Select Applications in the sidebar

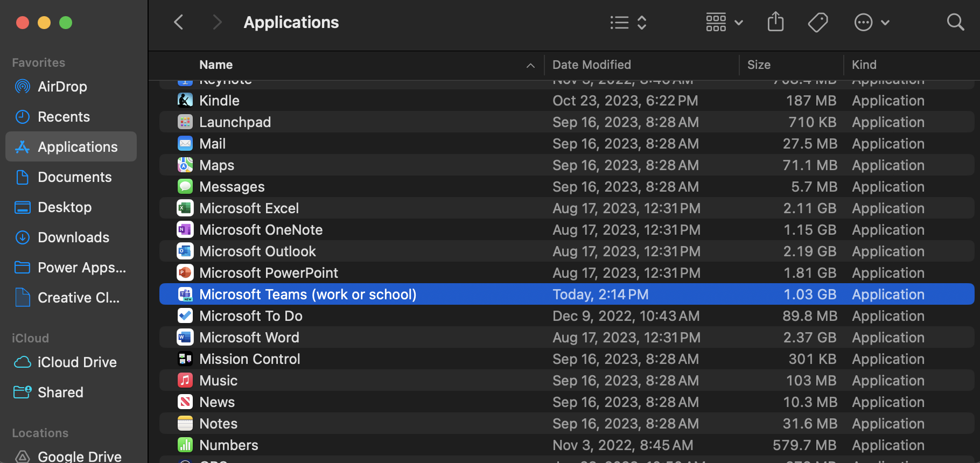(x=71, y=146)
